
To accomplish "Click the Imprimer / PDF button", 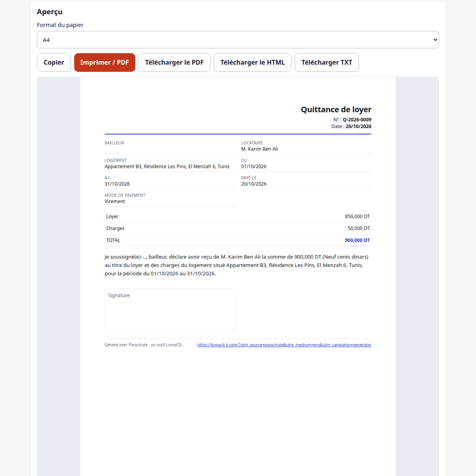I will [x=105, y=62].
